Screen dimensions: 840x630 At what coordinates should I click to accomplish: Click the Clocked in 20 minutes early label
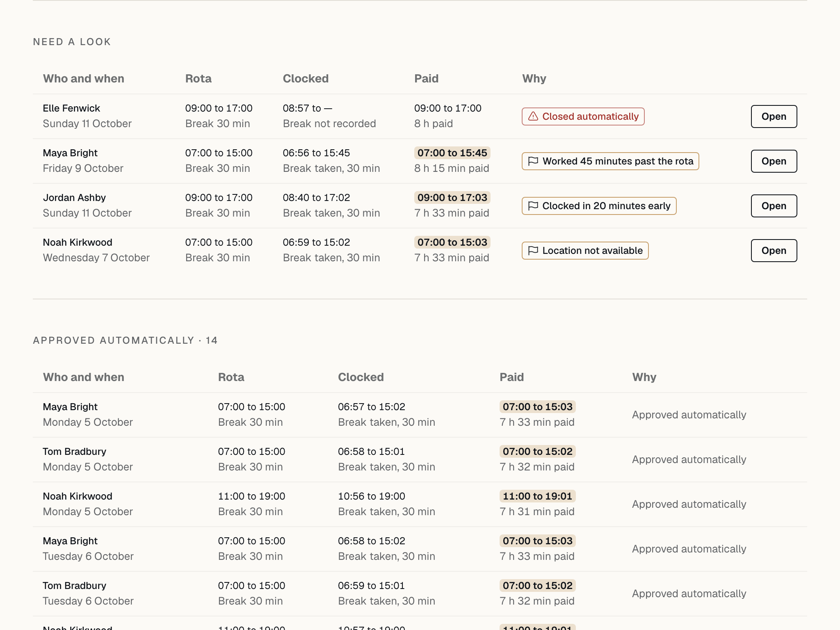(606, 206)
